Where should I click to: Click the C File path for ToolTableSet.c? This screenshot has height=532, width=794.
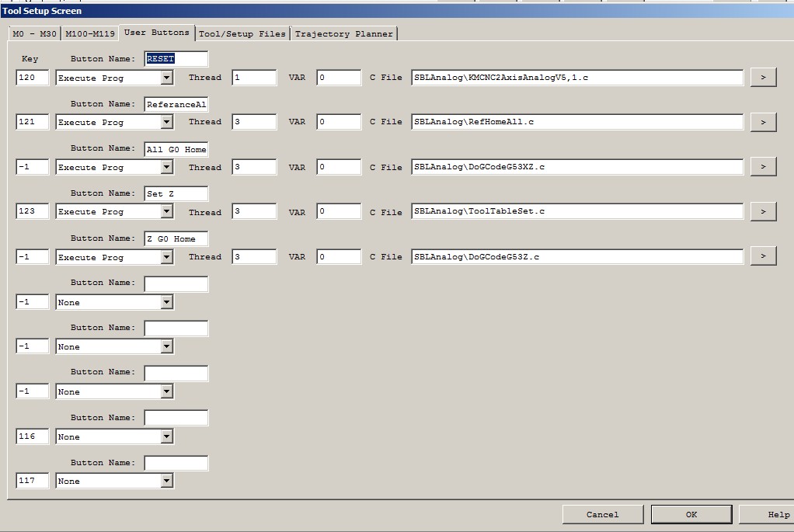click(576, 211)
